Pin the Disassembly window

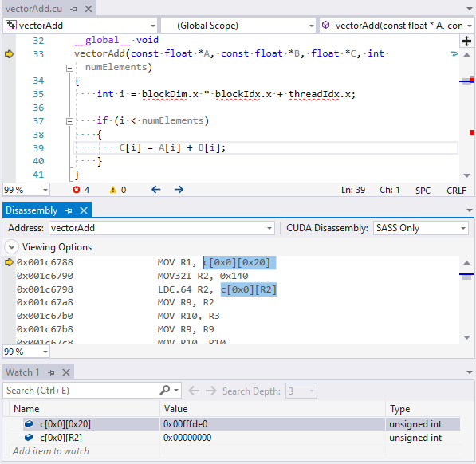(69, 210)
